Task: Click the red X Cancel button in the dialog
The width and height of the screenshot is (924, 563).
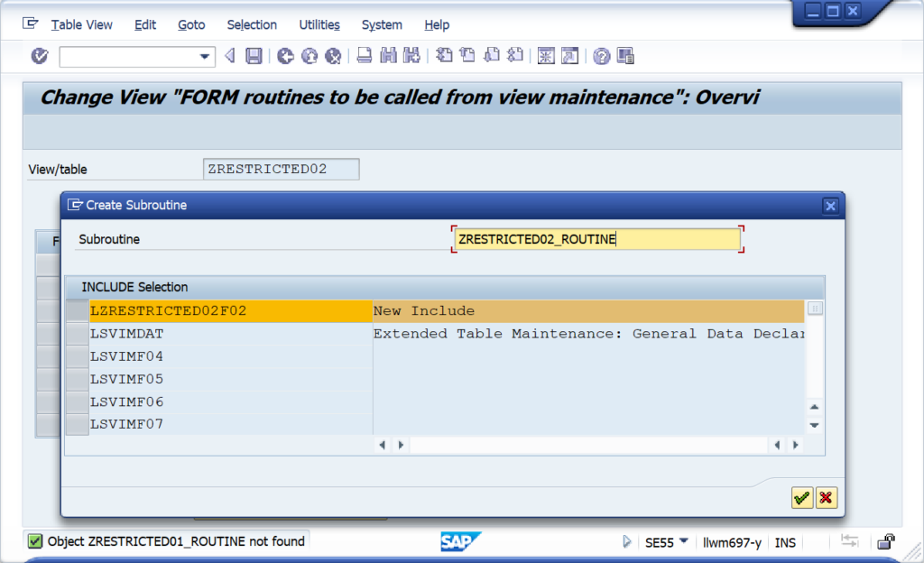Action: point(826,498)
